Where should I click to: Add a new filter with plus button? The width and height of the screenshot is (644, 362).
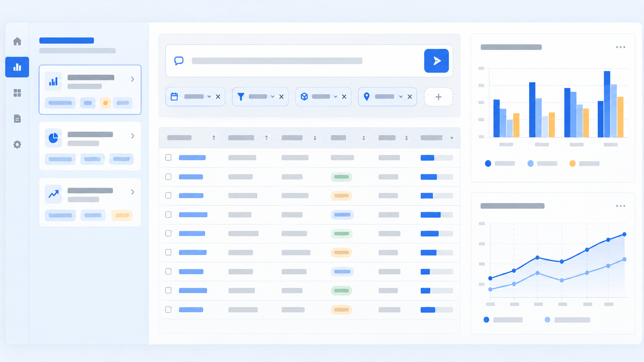click(438, 97)
